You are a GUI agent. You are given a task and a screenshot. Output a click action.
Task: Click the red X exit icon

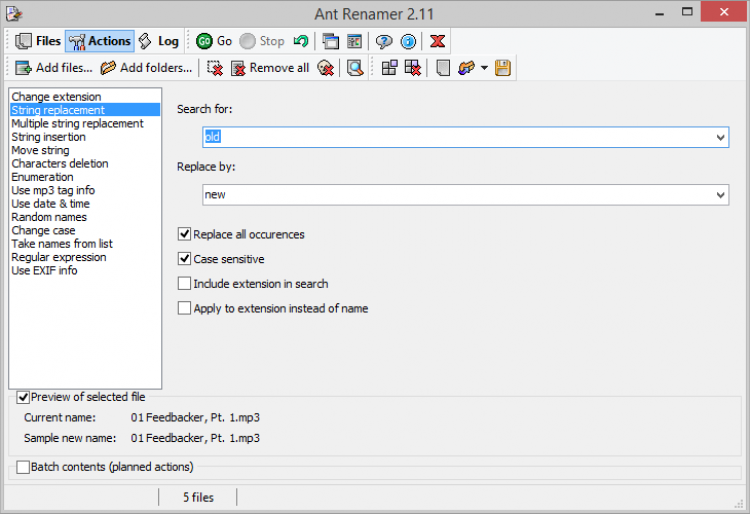pos(437,42)
